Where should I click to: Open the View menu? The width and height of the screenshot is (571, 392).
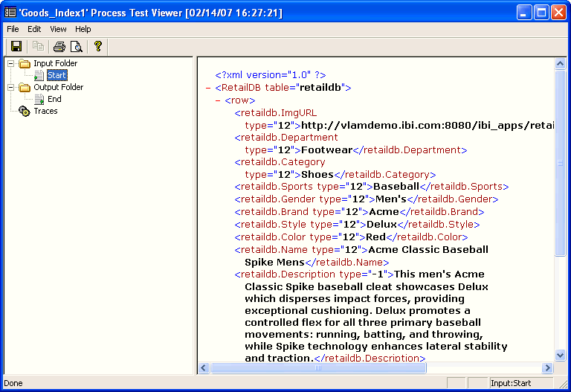click(58, 29)
